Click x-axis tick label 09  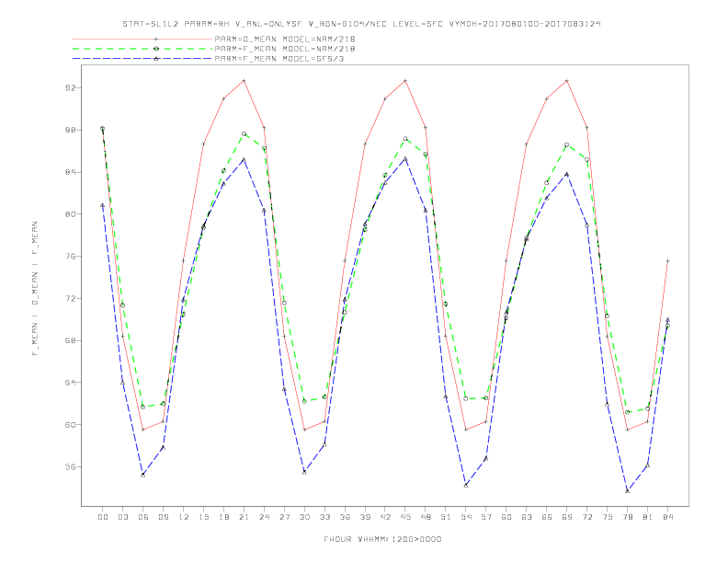point(163,517)
